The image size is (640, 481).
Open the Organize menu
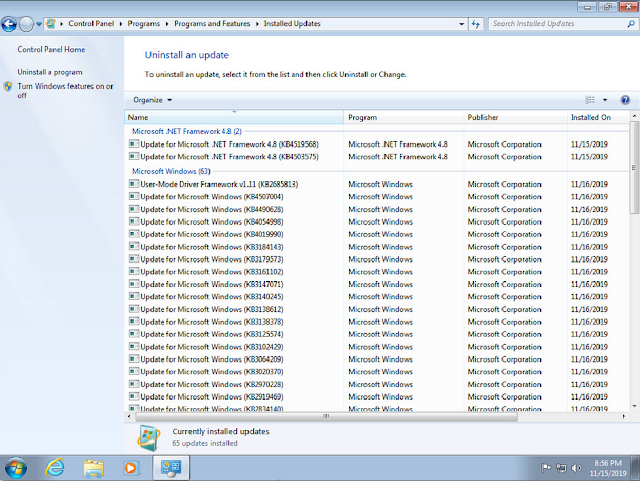pyautogui.click(x=153, y=100)
